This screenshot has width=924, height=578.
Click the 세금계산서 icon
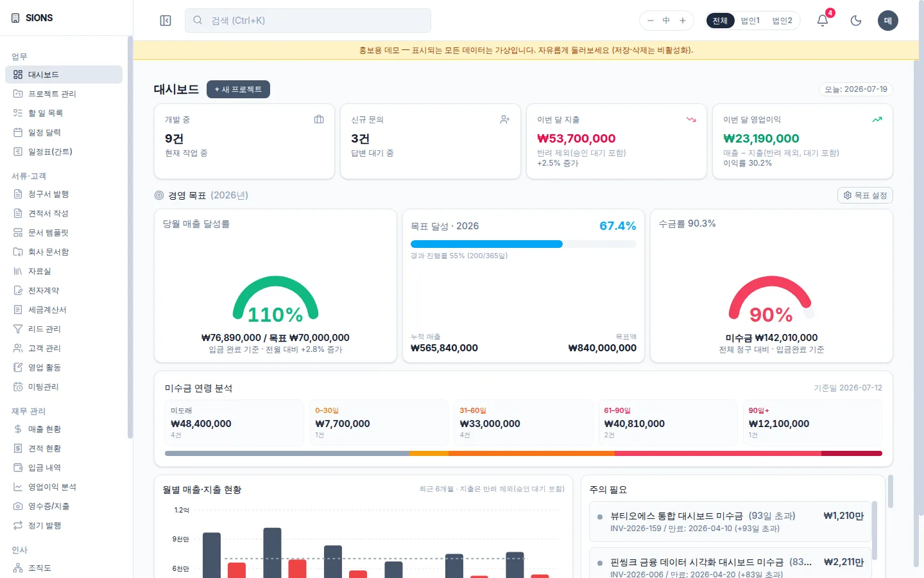18,310
